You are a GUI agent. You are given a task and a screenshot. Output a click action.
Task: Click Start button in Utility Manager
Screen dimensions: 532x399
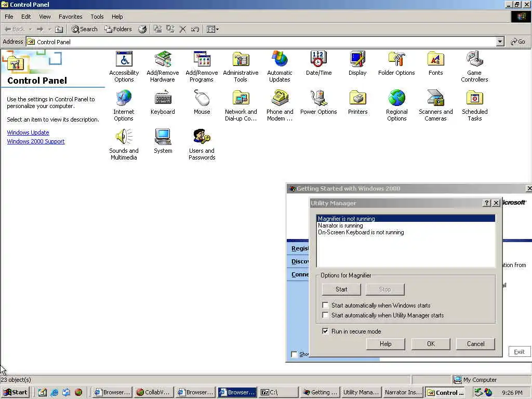coord(341,289)
